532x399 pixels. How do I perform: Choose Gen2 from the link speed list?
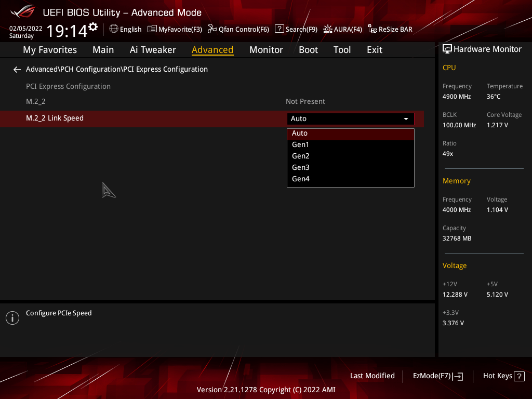[x=351, y=156]
